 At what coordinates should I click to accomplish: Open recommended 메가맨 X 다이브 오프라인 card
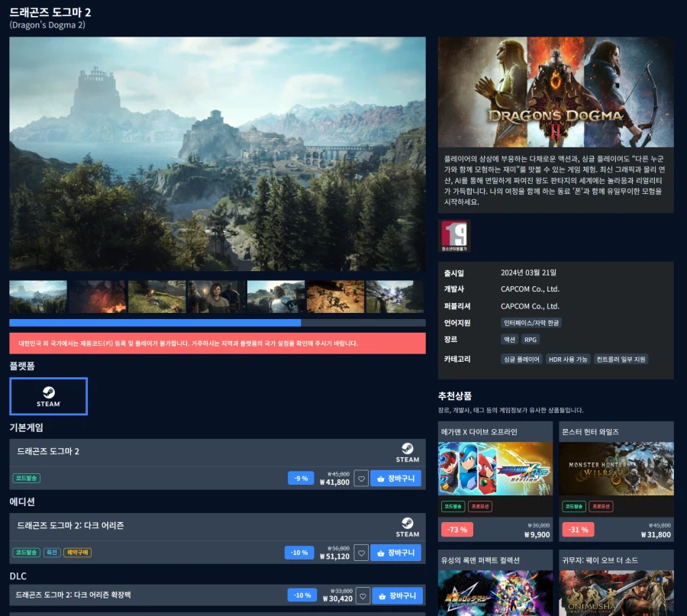coord(495,482)
